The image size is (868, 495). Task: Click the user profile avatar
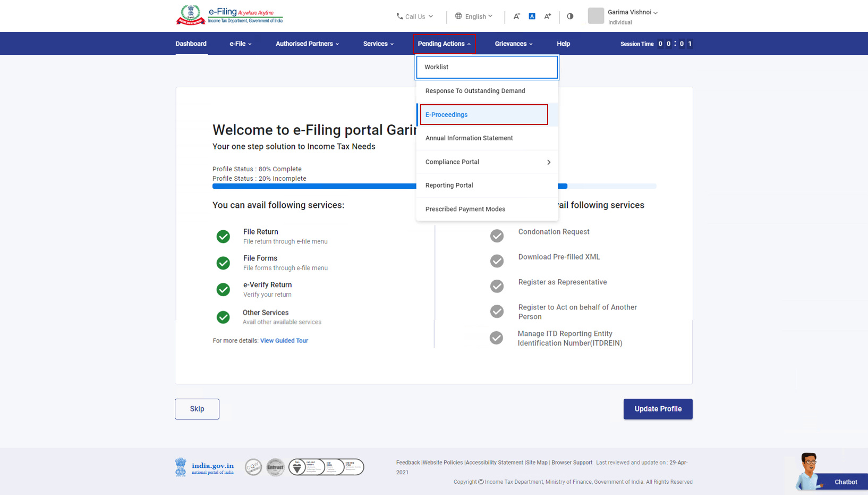[x=595, y=16]
